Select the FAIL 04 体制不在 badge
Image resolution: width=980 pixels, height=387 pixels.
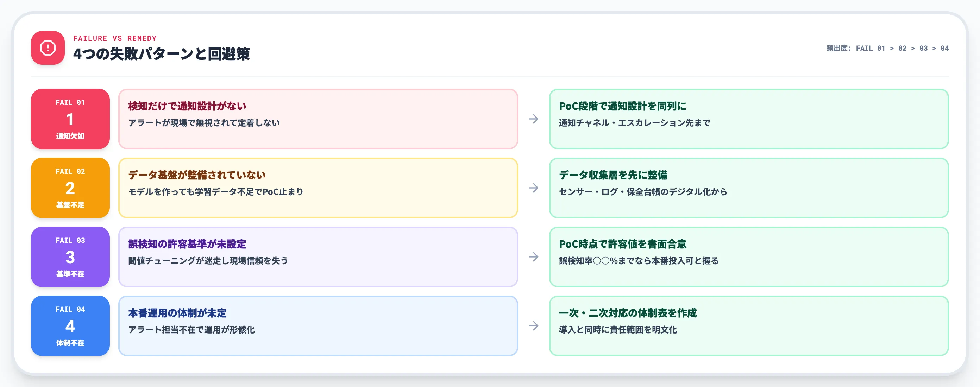point(70,326)
